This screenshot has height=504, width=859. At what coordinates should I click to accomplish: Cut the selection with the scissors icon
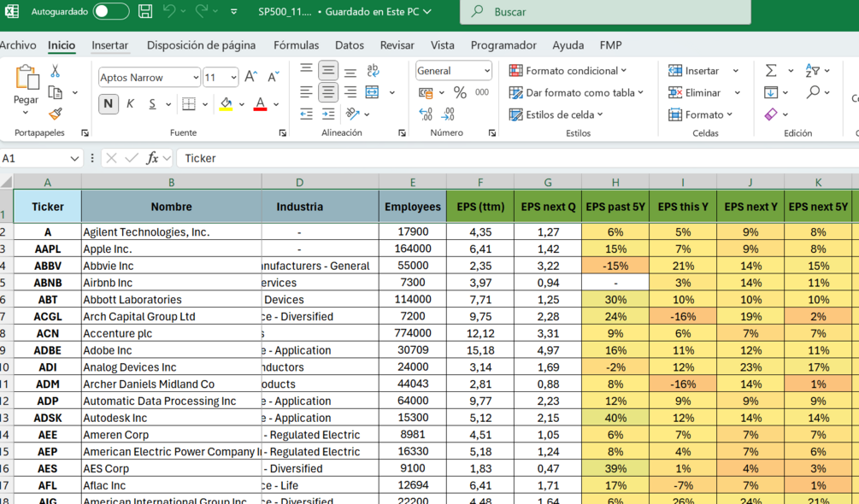[56, 71]
